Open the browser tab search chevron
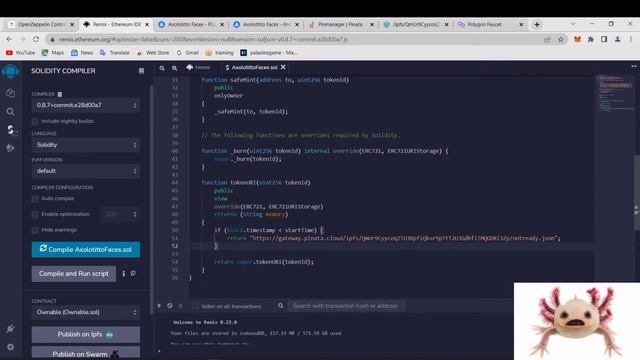Viewport: 640px width, 360px height. (x=573, y=24)
